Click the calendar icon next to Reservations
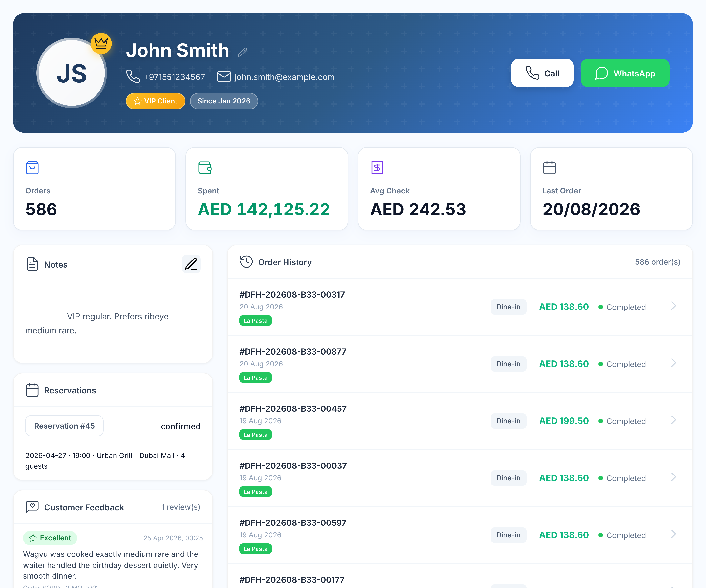This screenshot has height=588, width=706. pyautogui.click(x=32, y=390)
